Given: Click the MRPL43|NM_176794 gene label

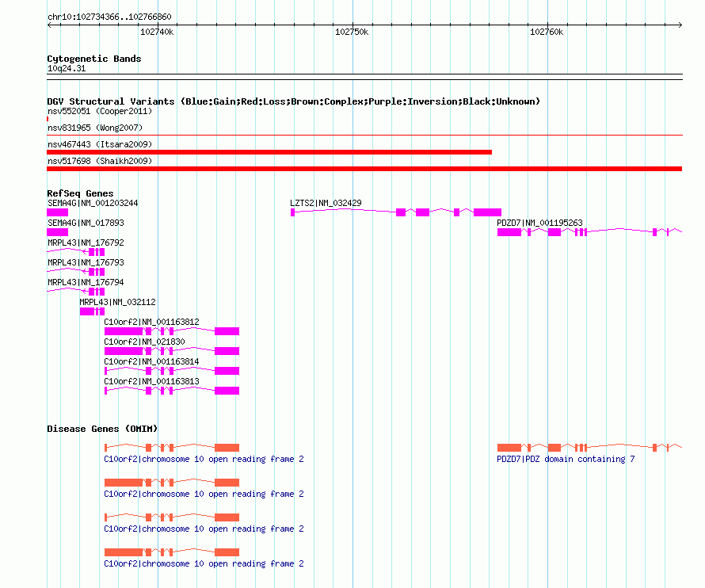Looking at the screenshot, I should (86, 282).
